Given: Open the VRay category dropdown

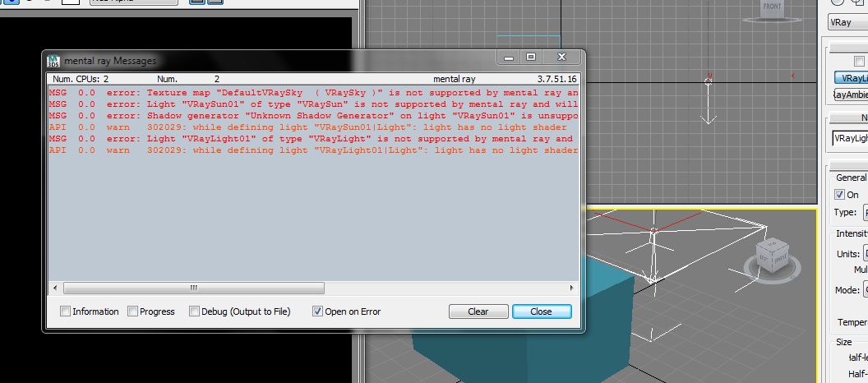Looking at the screenshot, I should click(x=847, y=23).
